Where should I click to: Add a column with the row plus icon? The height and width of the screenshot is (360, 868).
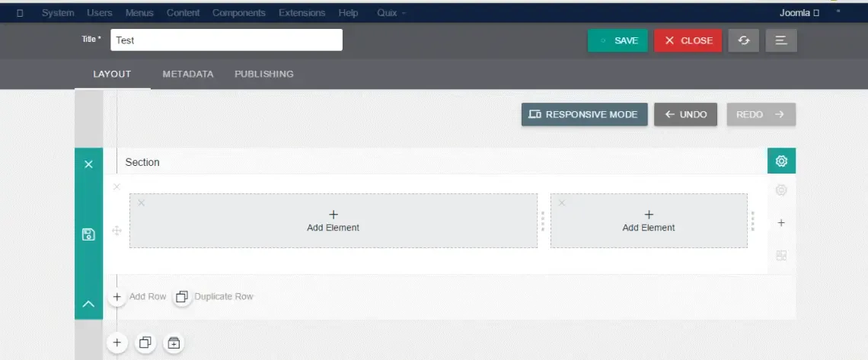tap(781, 223)
